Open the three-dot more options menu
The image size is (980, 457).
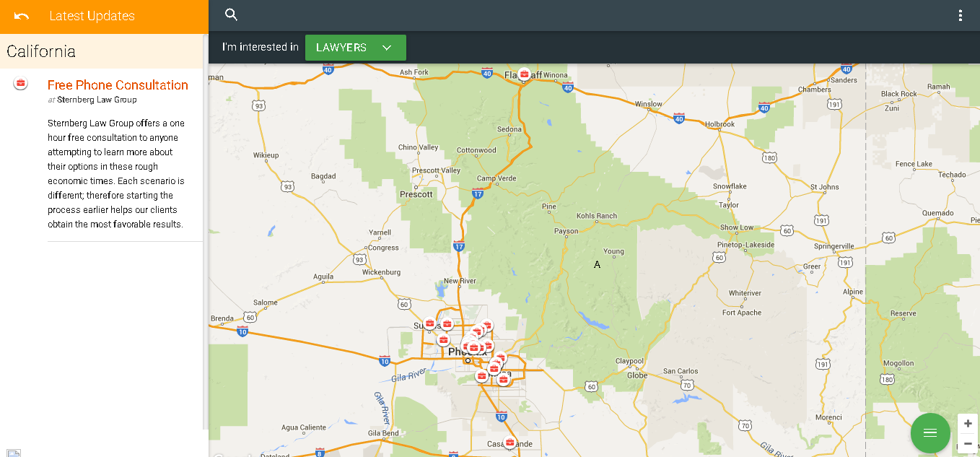click(960, 15)
